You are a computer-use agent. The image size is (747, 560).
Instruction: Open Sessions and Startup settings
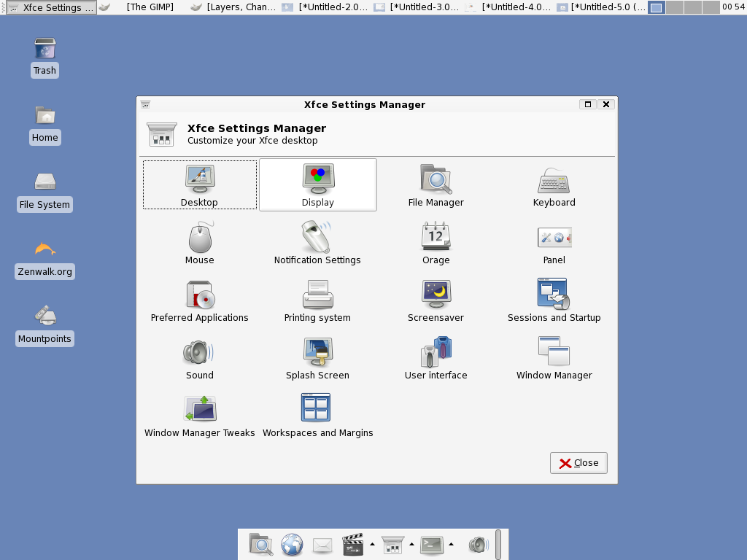pyautogui.click(x=554, y=300)
